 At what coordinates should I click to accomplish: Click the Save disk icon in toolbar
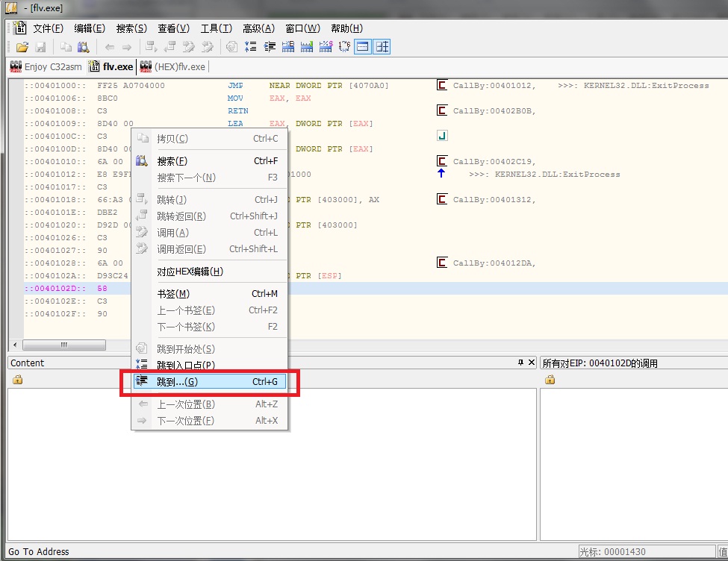tap(41, 47)
